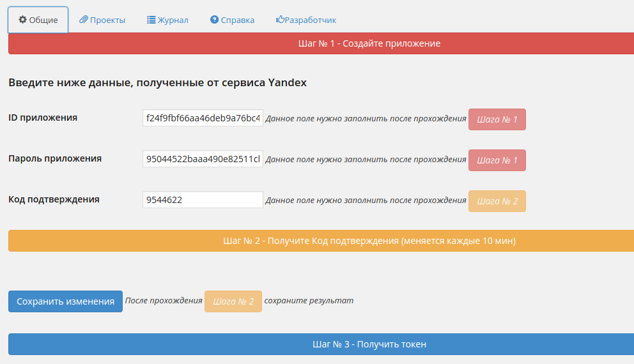634x364 pixels.
Task: Click the thumbs-up icon beside Разработчик
Action: tap(280, 20)
